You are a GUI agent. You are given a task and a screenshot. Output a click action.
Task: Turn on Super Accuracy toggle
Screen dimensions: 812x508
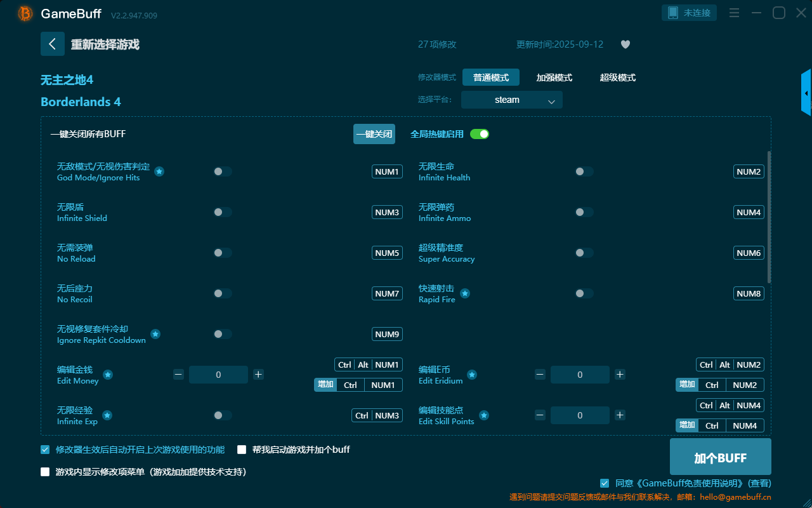click(584, 253)
